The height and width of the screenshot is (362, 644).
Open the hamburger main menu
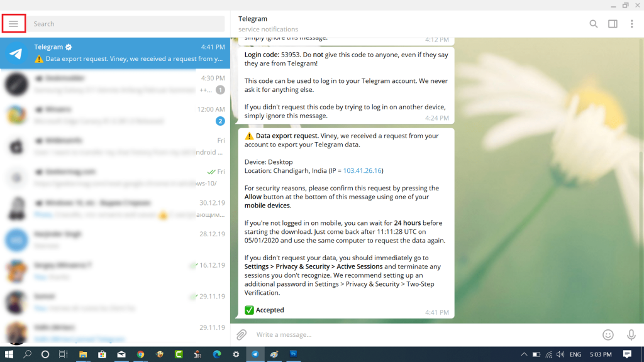coord(14,23)
